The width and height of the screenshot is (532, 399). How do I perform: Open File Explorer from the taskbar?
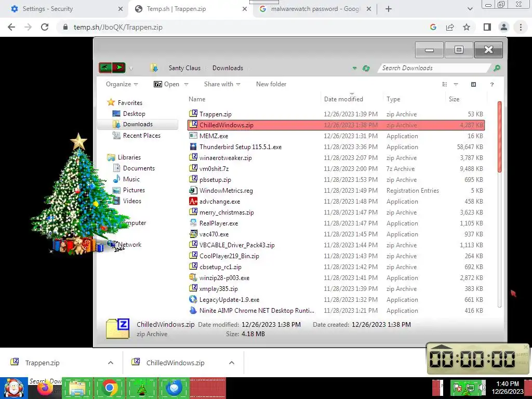click(x=77, y=388)
